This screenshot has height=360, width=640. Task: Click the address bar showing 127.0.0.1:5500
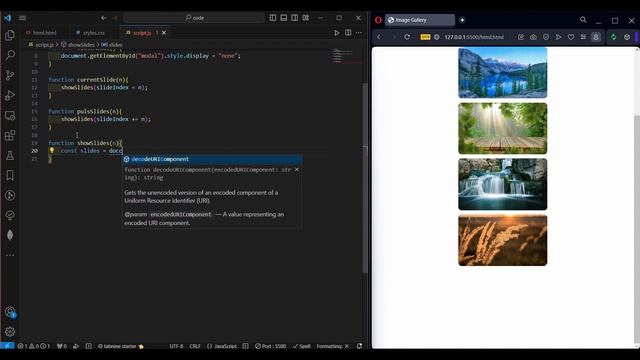474,37
